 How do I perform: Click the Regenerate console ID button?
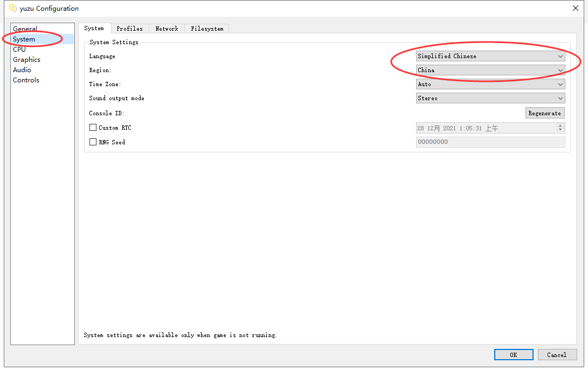point(545,113)
